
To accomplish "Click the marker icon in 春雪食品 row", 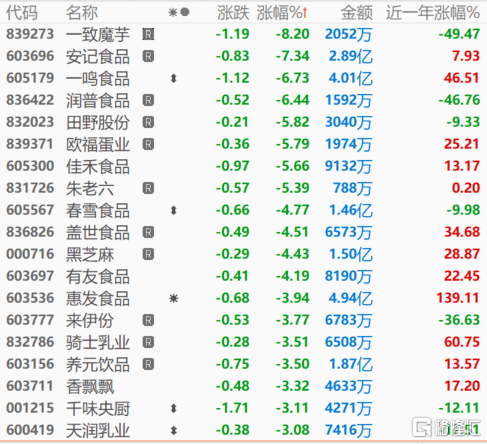I will pos(173,210).
